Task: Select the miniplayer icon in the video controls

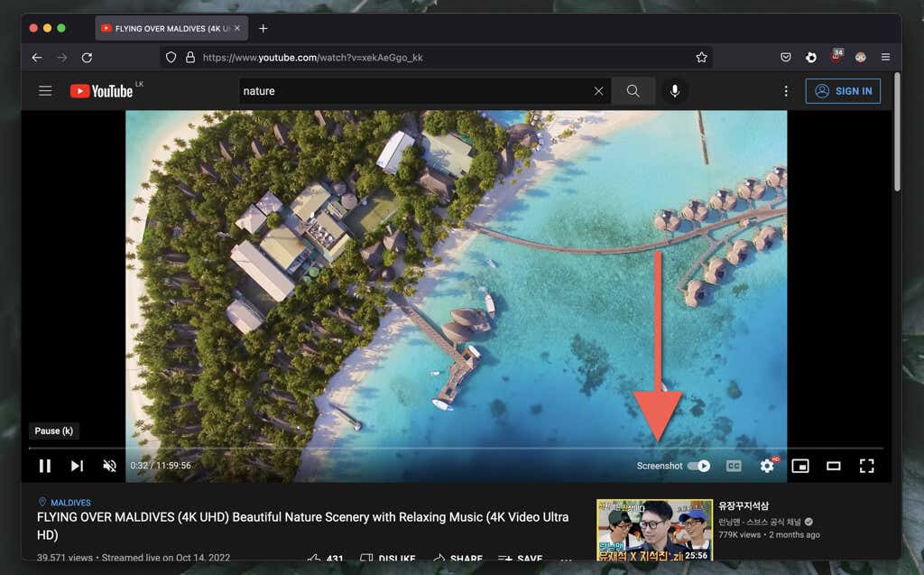Action: [x=799, y=466]
